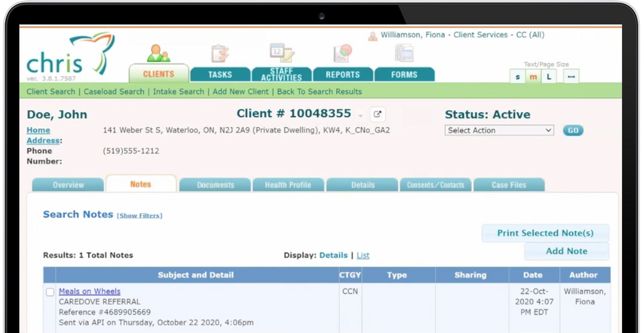Open the Home Address link
644x333 pixels.
tap(43, 135)
